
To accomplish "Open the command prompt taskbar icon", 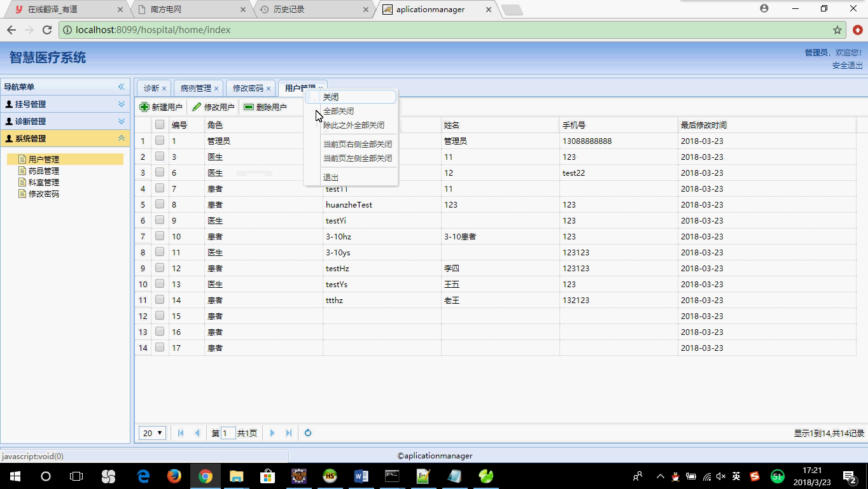I will pos(392,476).
